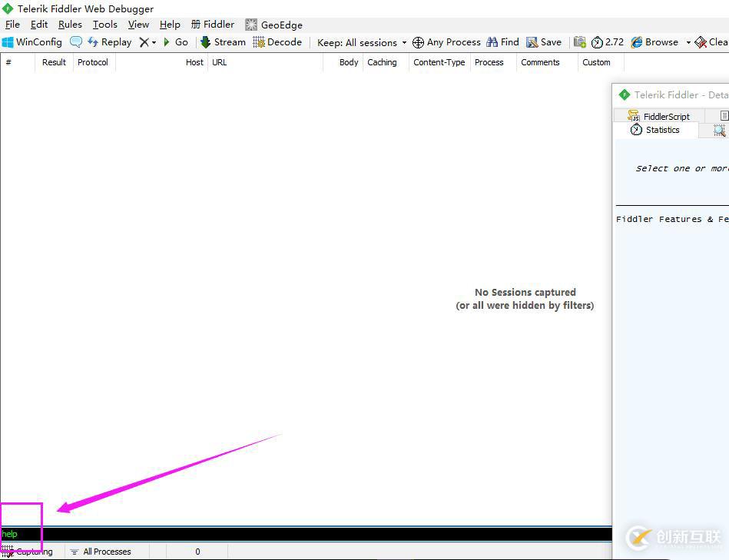Click the Fiddler logo in Details window

[625, 94]
